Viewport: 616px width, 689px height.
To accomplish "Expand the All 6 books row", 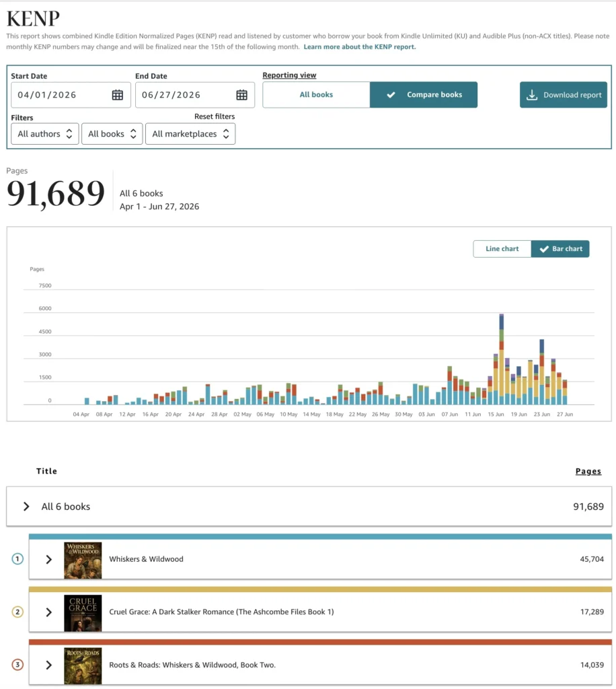I will point(309,506).
